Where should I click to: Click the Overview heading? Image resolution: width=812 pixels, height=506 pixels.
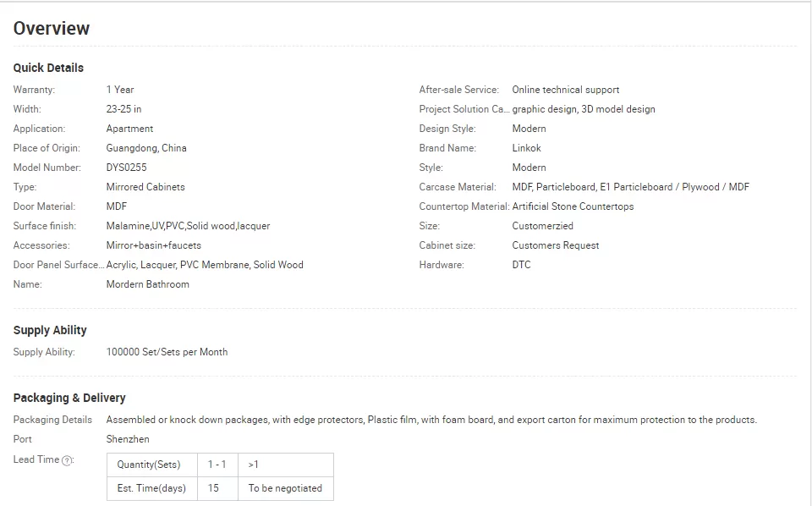[x=52, y=29]
